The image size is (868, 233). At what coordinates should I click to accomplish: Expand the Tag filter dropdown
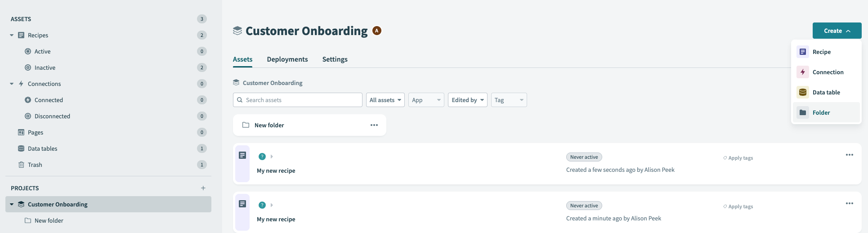(x=509, y=100)
